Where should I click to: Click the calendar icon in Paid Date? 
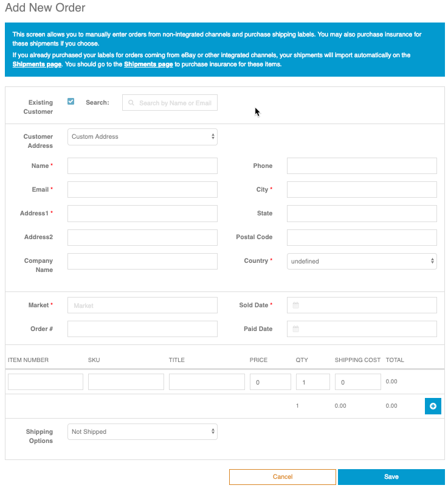click(296, 329)
